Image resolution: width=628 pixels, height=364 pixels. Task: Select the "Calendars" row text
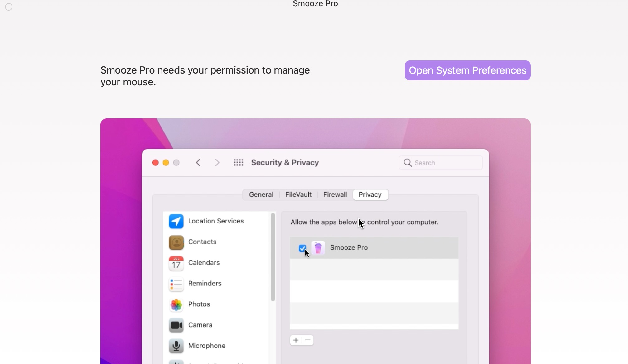(204, 263)
